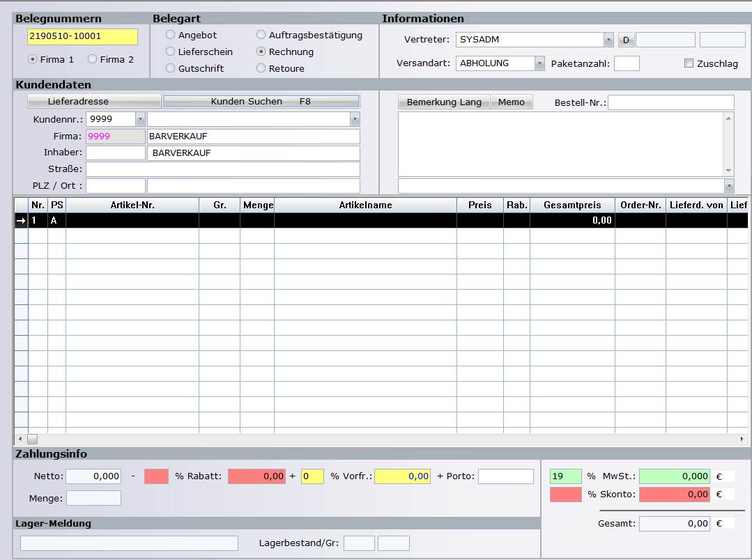Click the Lieferadresse button

[88, 102]
